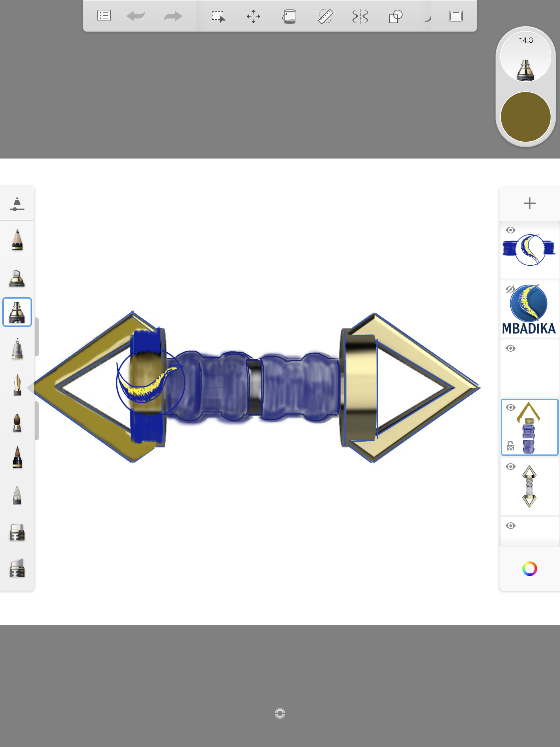Toggle the fullscreen interface view icon
This screenshot has width=560, height=747.
tap(456, 16)
